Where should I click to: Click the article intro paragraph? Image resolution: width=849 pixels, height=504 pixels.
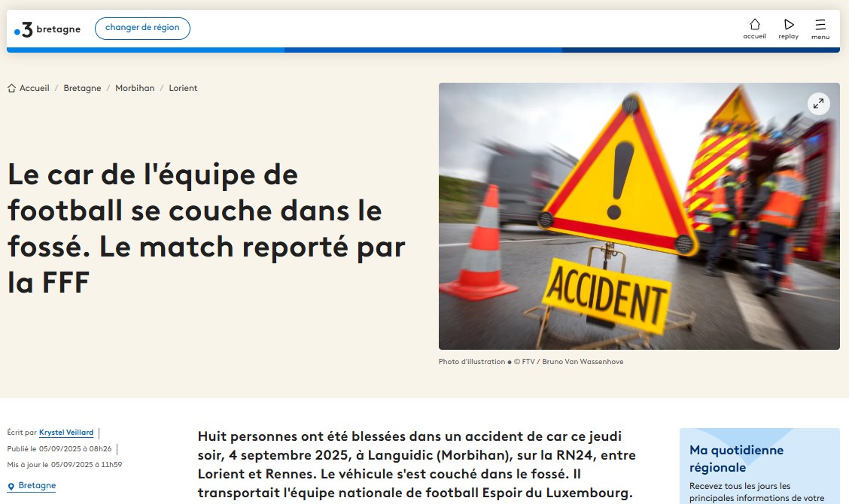tap(415, 465)
